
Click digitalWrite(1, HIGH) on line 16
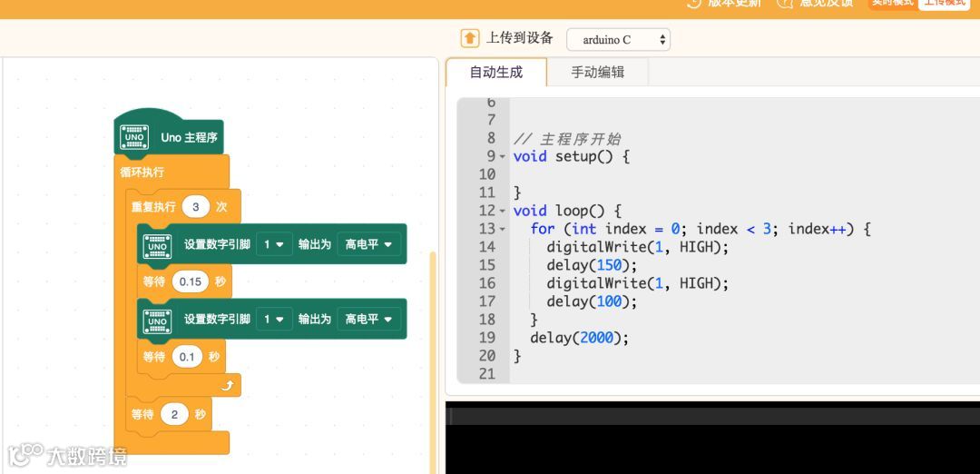638,283
